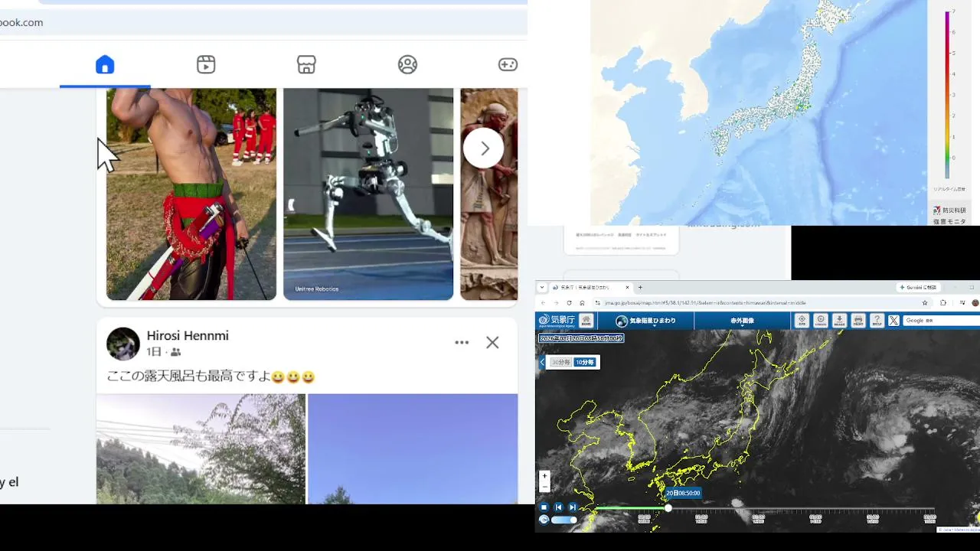The height and width of the screenshot is (551, 980).
Task: Open the Facebook Gaming tab
Action: [508, 65]
